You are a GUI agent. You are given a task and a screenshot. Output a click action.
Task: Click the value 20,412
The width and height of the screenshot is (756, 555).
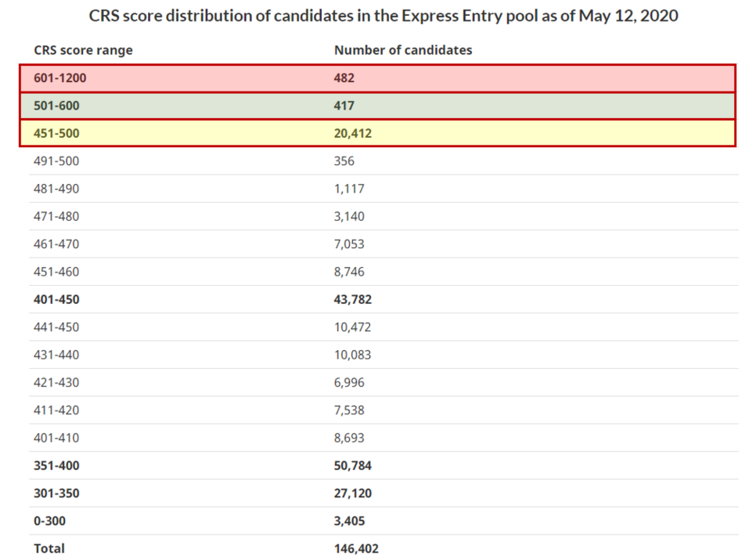click(352, 133)
